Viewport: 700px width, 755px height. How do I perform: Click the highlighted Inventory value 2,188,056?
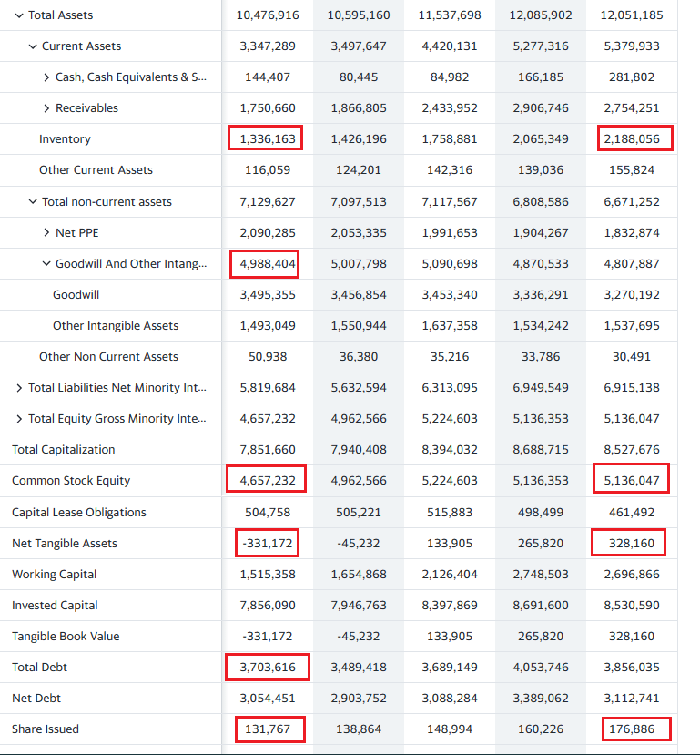(634, 139)
